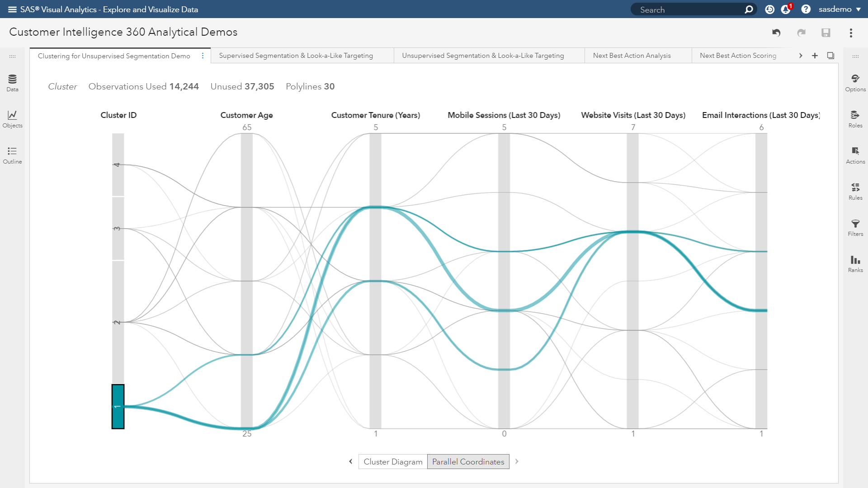Select Parallel Coordinates view
The height and width of the screenshot is (488, 868).
[468, 461]
